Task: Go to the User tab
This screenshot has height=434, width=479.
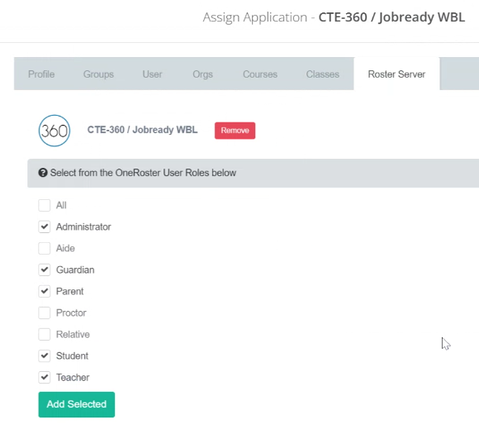Action: pyautogui.click(x=152, y=74)
